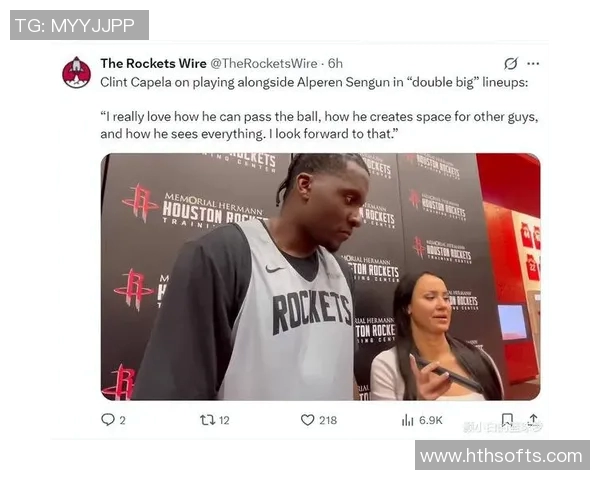600x480 pixels.
Task: Open the view analytics bar-chart icon
Action: click(408, 421)
